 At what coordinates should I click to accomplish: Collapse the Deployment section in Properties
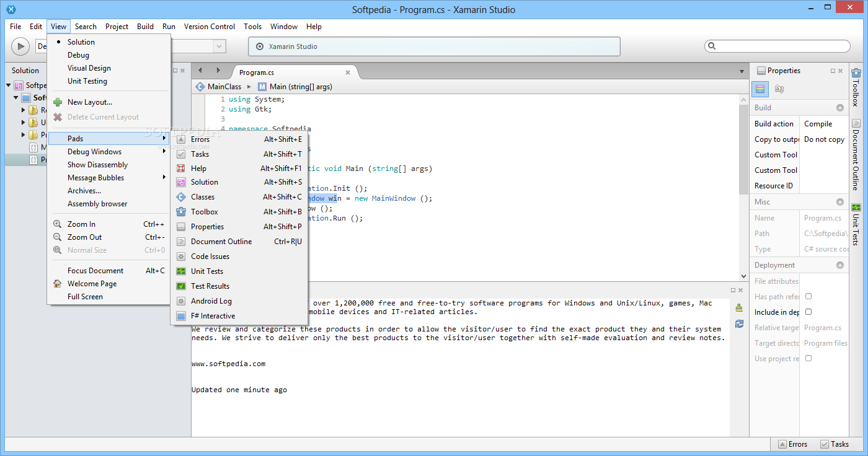pos(840,265)
